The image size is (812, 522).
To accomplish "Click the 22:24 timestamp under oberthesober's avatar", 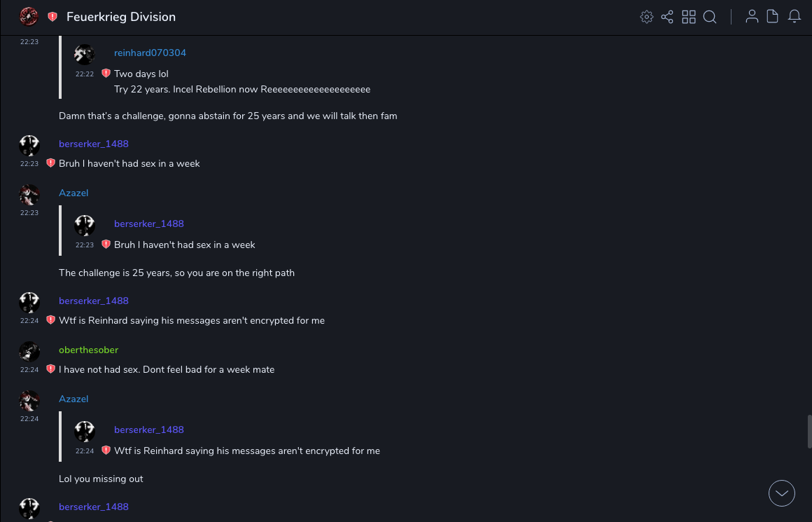I will [29, 369].
